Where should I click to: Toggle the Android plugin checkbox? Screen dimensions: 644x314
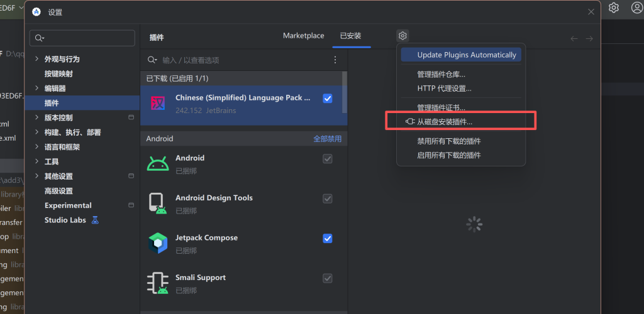pyautogui.click(x=327, y=159)
